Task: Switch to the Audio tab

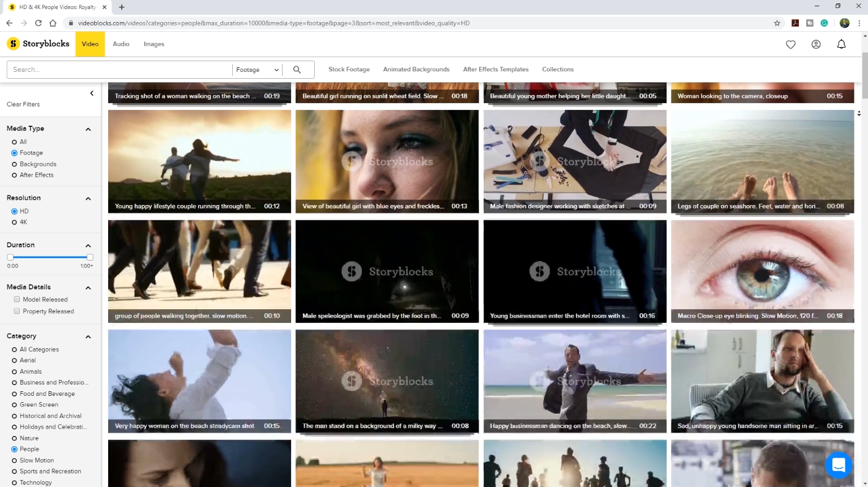Action: [121, 44]
